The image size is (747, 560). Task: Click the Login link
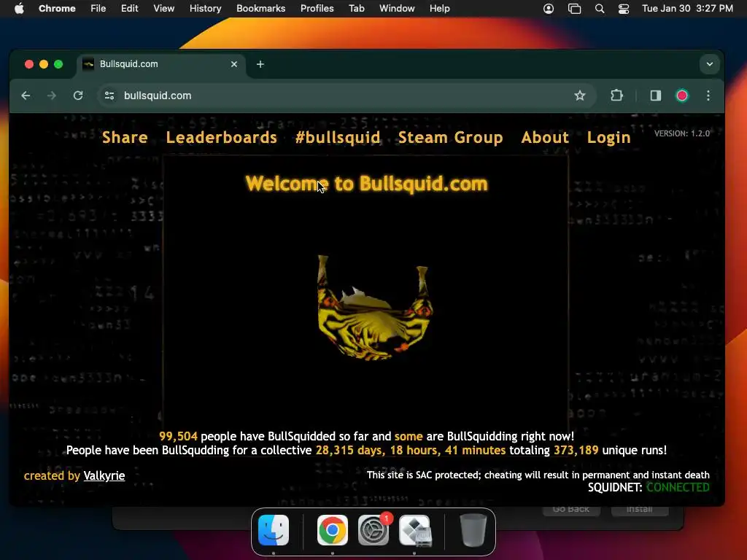coord(609,138)
